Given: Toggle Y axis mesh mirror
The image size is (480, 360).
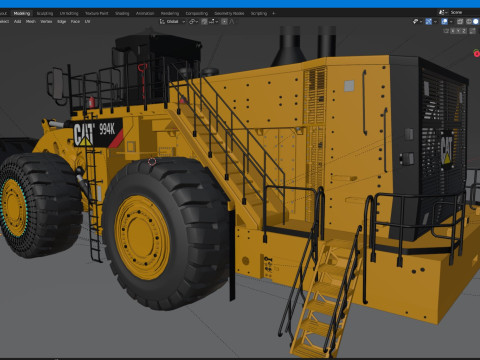Looking at the screenshot, I should coord(458,31).
